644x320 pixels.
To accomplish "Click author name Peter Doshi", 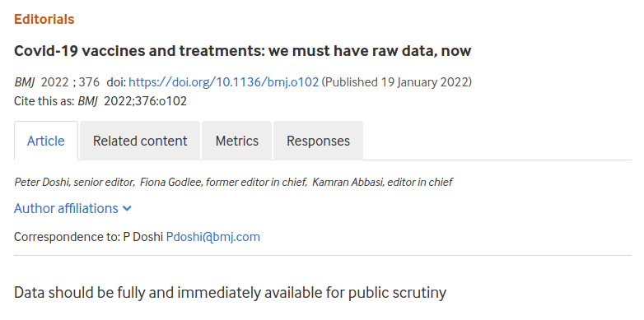I will [x=42, y=182].
